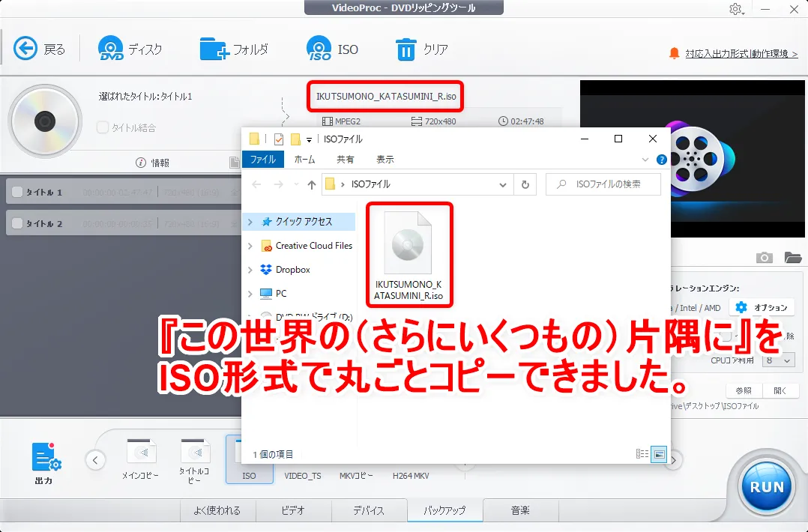Screen dimensions: 808x532
Task: Select タイトルコピー output profile
Action: point(194,461)
